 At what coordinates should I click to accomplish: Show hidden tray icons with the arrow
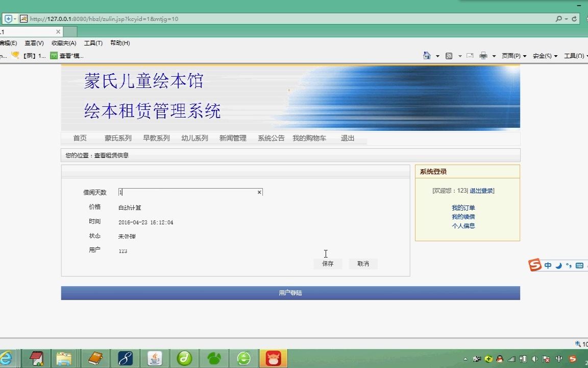coord(464,359)
